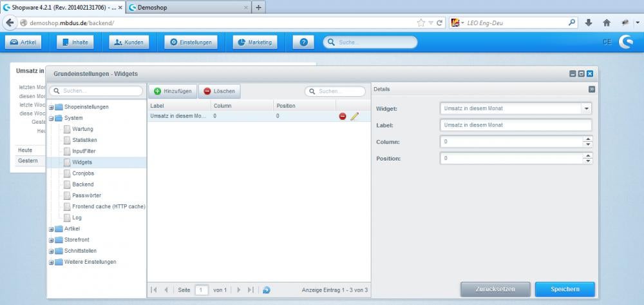Open the Marketing menu
Image resolution: width=644 pixels, height=305 pixels.
point(255,42)
